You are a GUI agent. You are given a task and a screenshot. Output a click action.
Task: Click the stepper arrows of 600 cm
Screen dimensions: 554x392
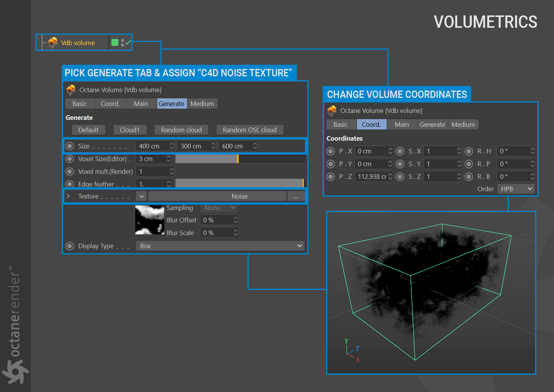click(x=255, y=146)
